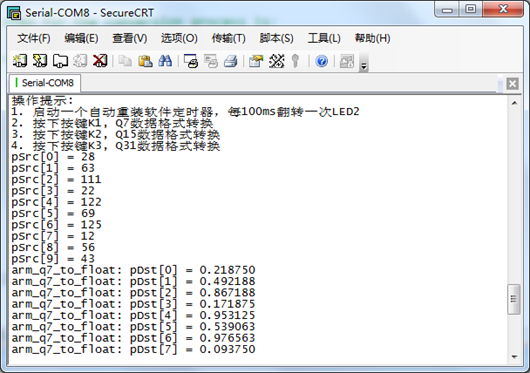Screen dimensions: 530x373
Task: Click the SecureCRT title bar app icon
Action: click(14, 13)
